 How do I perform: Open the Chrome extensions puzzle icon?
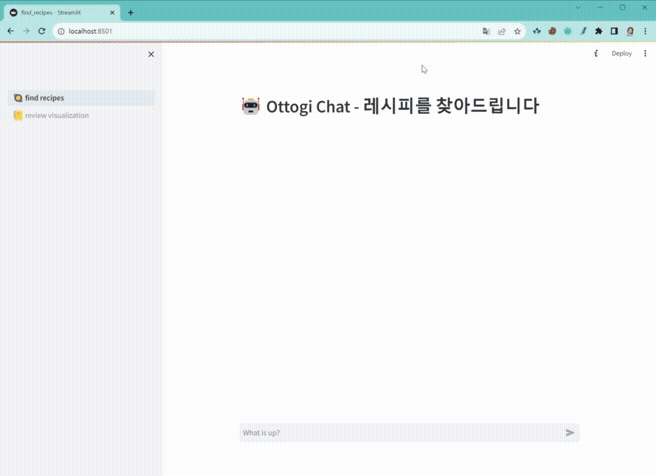(x=599, y=31)
